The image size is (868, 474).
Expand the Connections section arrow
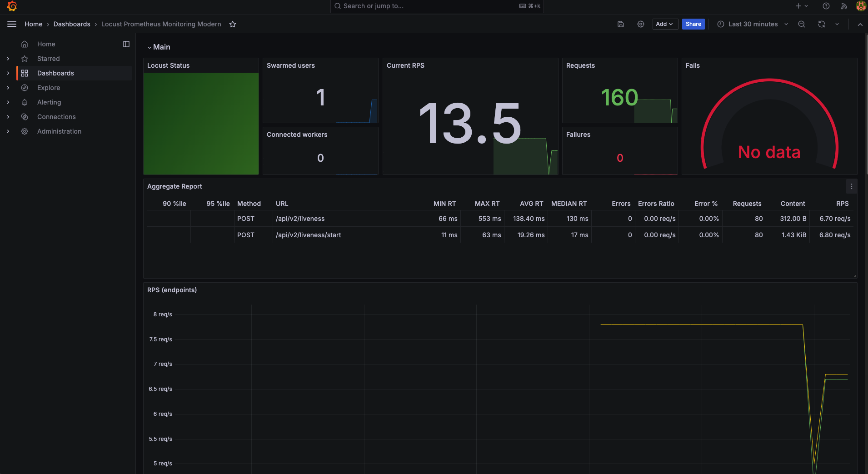point(8,117)
